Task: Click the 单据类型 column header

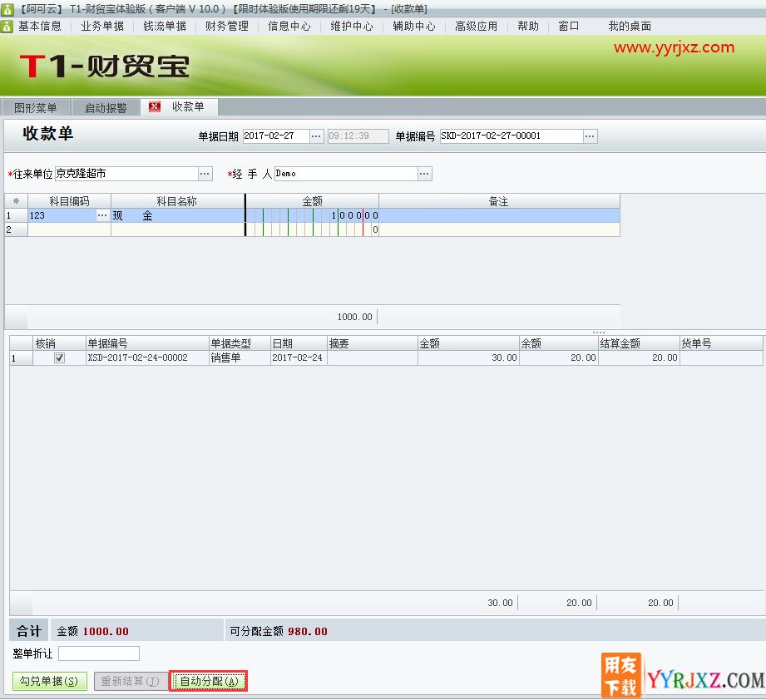Action: (240, 343)
